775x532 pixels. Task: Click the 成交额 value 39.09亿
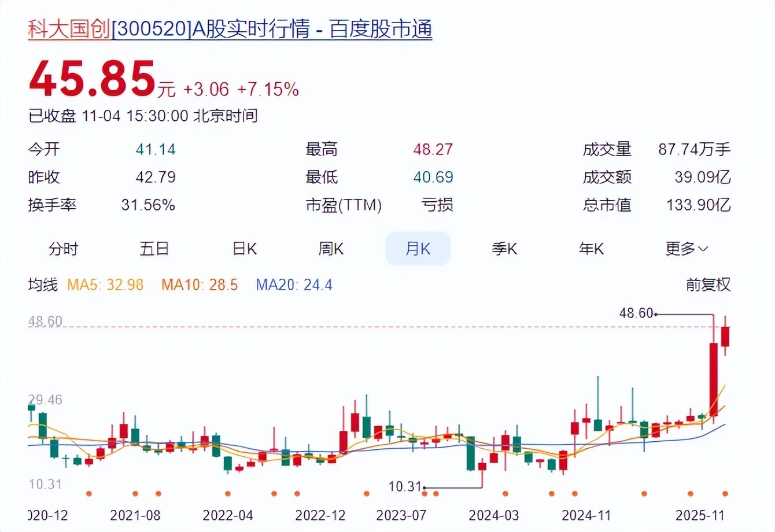tap(703, 177)
